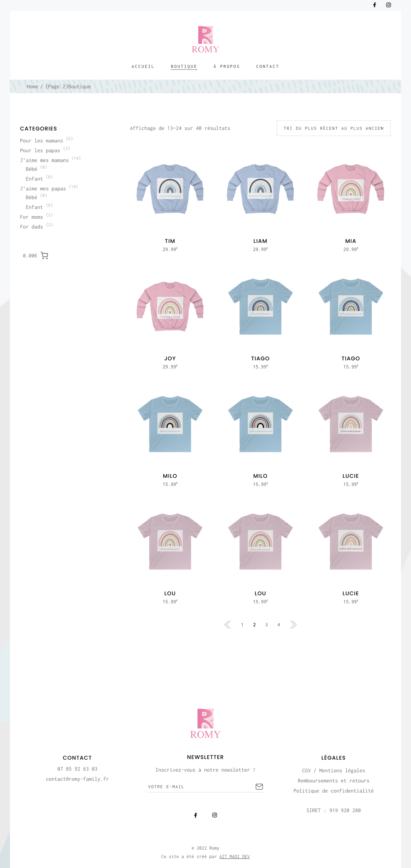411x868 pixels.
Task: Open the AIT MADI DEV link
Action: 235,856
